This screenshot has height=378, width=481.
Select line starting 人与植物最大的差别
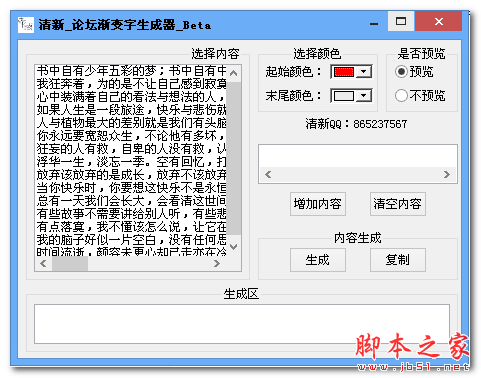click(x=131, y=122)
